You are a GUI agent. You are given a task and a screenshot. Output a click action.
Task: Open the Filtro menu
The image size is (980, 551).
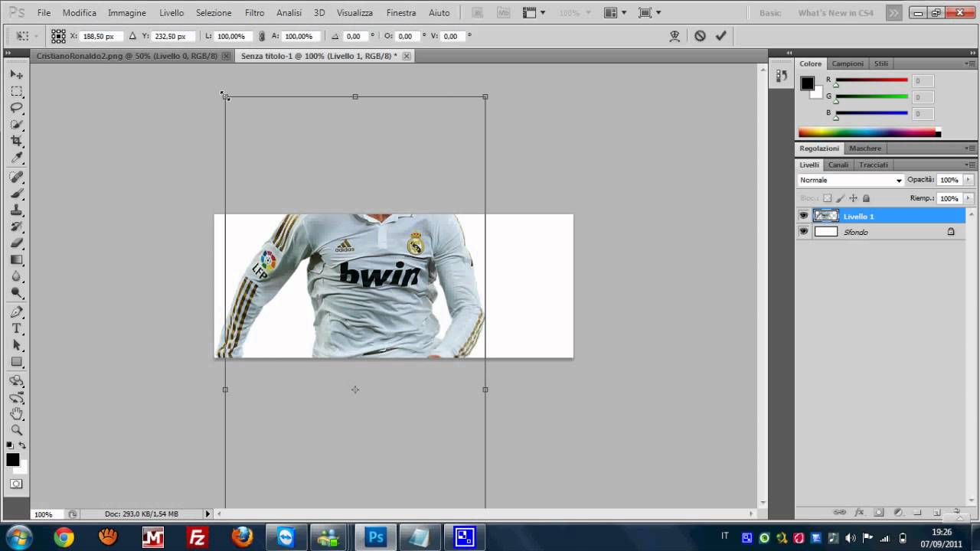254,13
